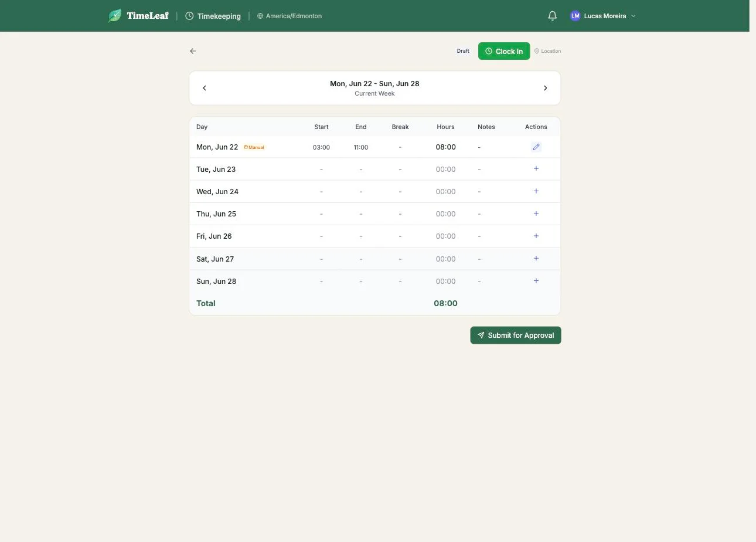Add entry for Sun, Jun 28
The image size is (756, 542).
coord(536,281)
